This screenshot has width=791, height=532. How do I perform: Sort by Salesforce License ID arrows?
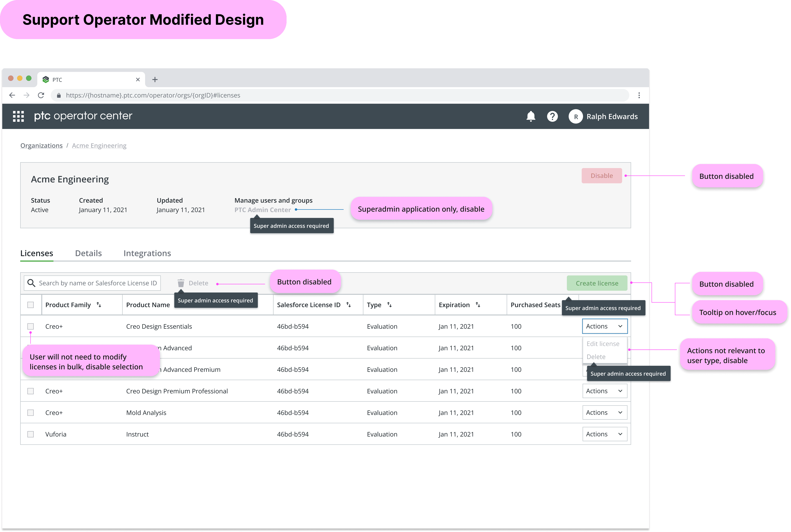(348, 305)
